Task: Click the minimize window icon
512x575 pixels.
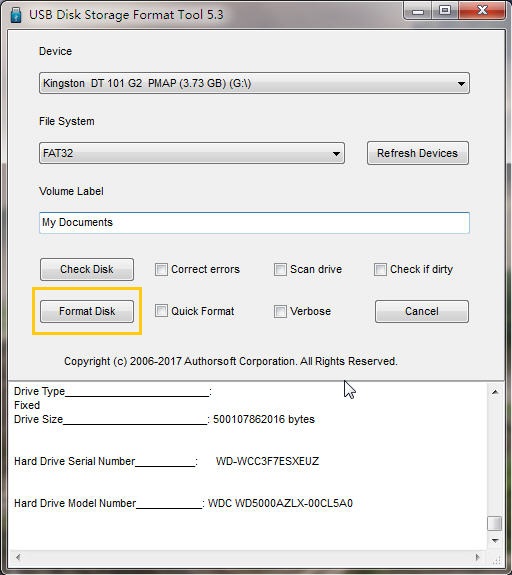Action: click(x=417, y=11)
